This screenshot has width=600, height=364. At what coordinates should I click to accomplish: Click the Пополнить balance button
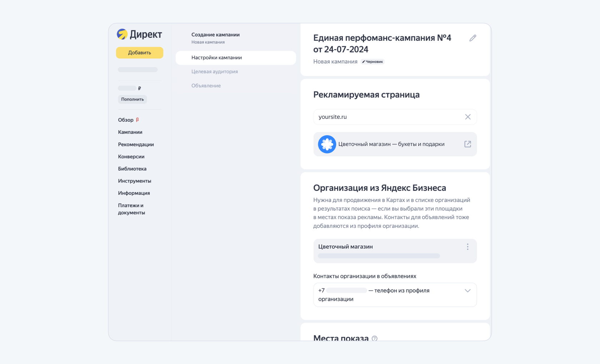(x=132, y=99)
